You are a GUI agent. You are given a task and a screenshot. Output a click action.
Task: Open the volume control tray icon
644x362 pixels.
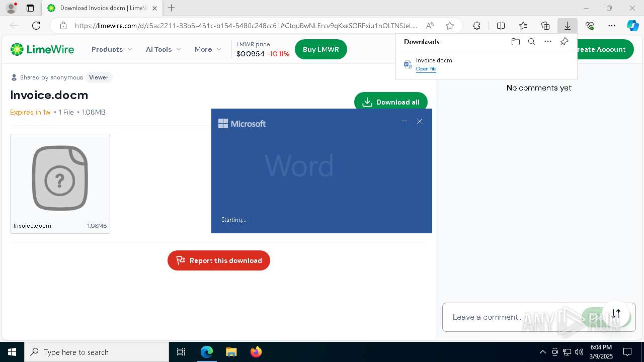(579, 352)
